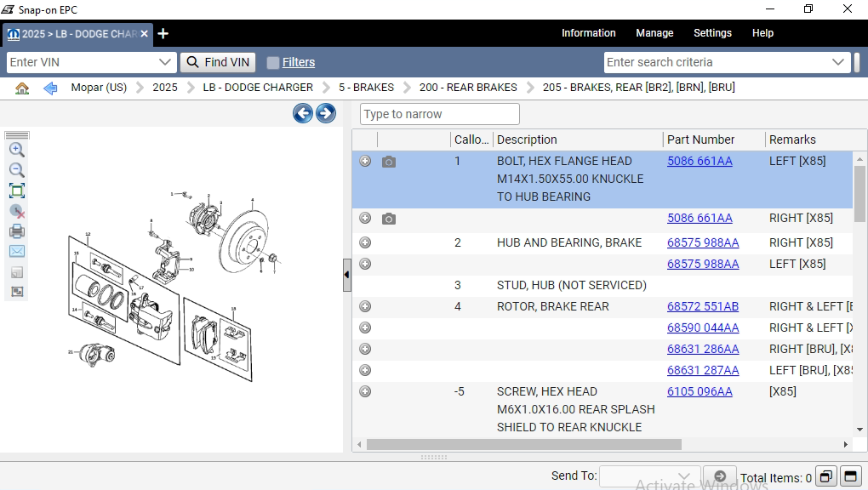
Task: Open part number 68631 287AA
Action: pos(702,370)
